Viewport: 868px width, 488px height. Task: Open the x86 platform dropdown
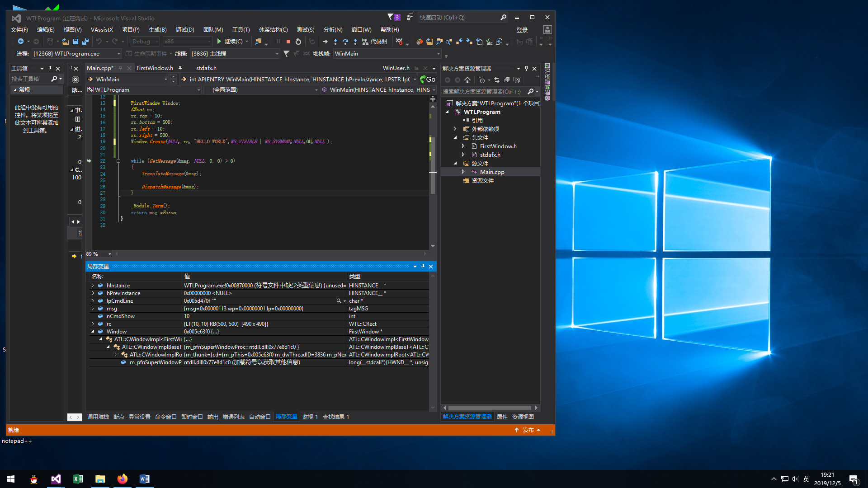(x=187, y=42)
